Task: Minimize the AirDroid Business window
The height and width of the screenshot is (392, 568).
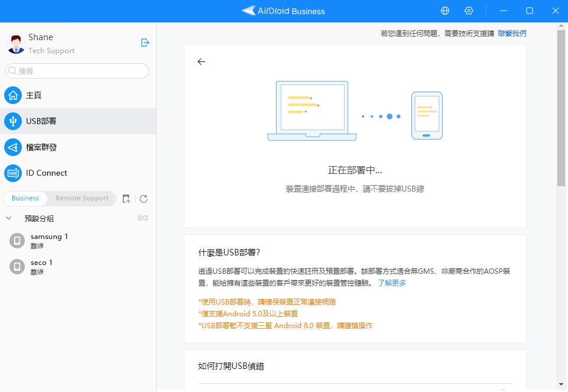Action: (504, 11)
